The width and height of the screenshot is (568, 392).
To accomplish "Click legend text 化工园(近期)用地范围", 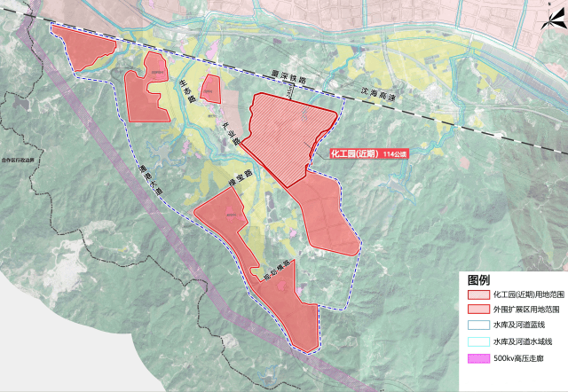I will pyautogui.click(x=529, y=294).
